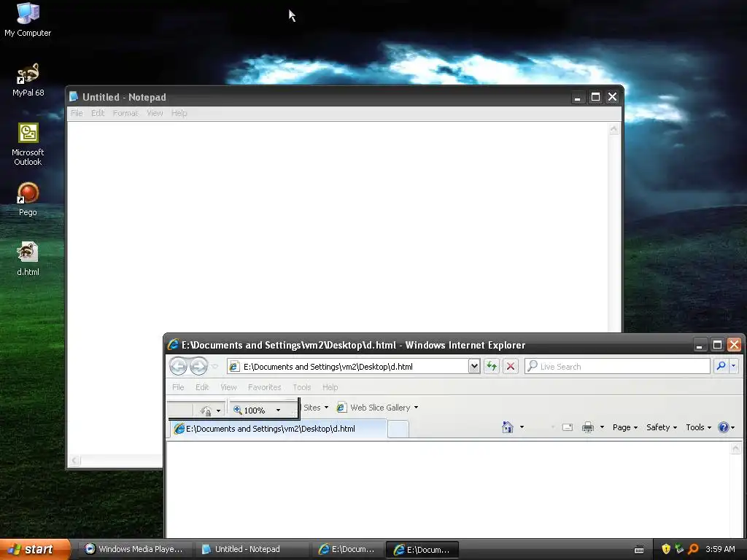Click the Print icon in the IE command bar

point(588,427)
